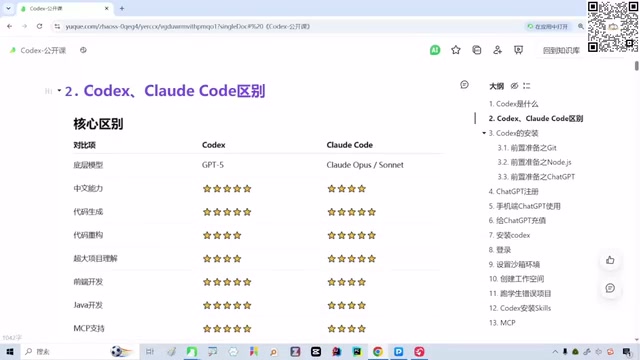Go to outline item '3.3. 前置准备之ChatGPT'

click(x=536, y=177)
